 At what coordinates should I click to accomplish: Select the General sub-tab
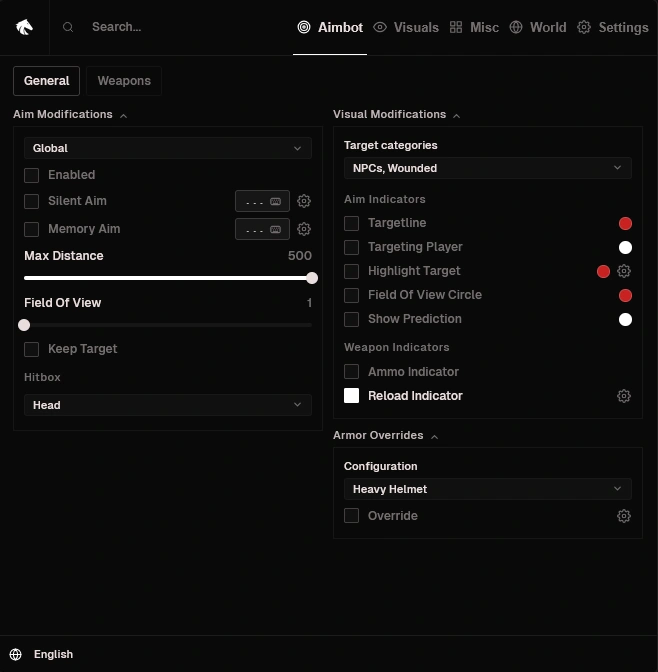coord(46,81)
